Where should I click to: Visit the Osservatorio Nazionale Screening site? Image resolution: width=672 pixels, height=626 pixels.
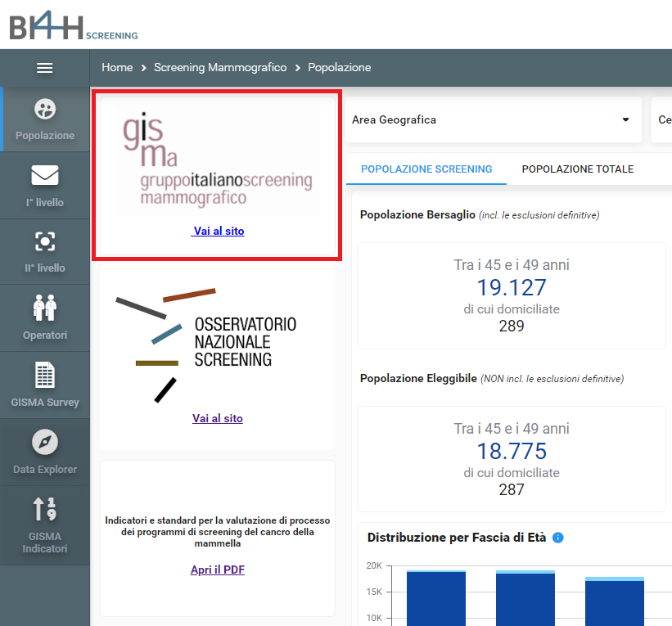point(218,418)
